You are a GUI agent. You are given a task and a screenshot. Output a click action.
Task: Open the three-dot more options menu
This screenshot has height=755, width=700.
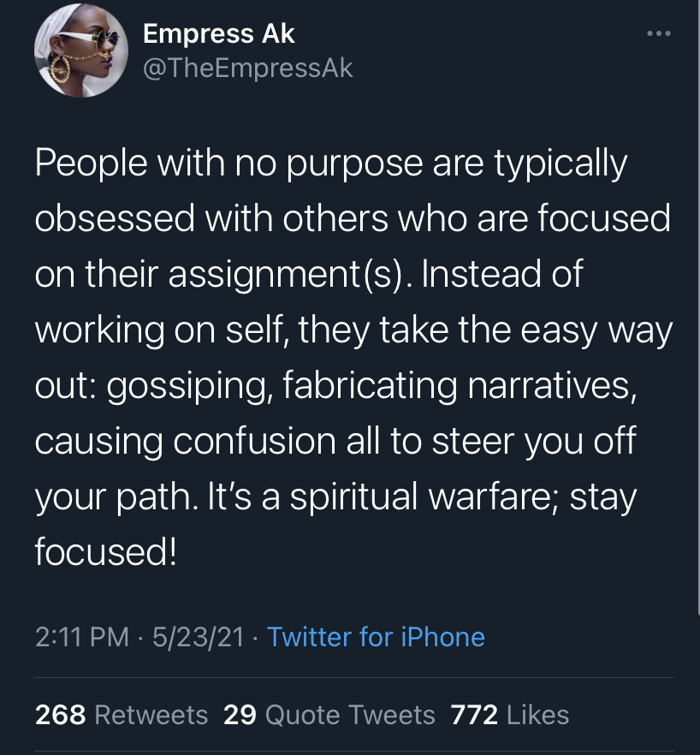click(x=658, y=34)
